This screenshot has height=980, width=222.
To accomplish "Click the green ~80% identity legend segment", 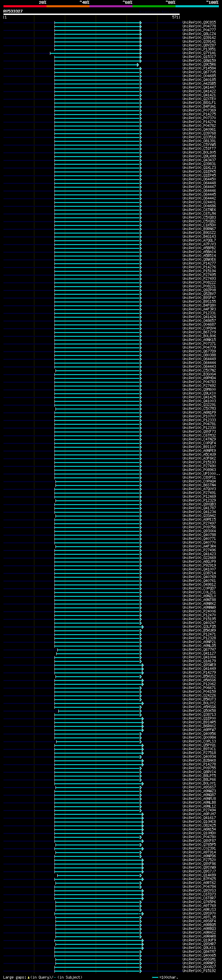I will pos(154,6).
